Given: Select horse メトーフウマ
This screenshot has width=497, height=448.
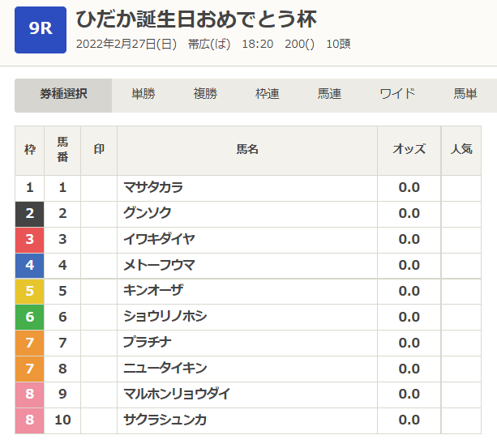Looking at the screenshot, I should click(x=159, y=266).
